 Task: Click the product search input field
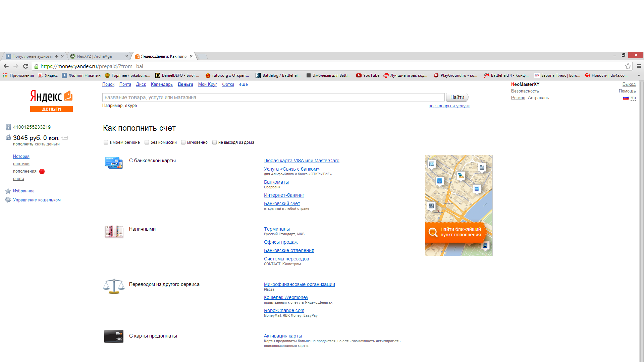click(x=273, y=97)
